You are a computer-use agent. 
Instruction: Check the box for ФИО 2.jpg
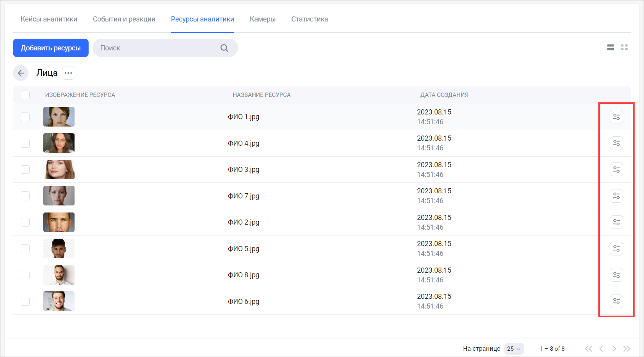(25, 222)
